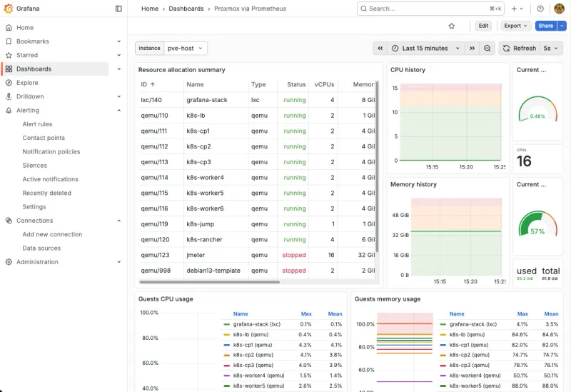Toggle k8s-cp1 series in Guests memory legend
The height and width of the screenshot is (392, 571).
point(469,345)
